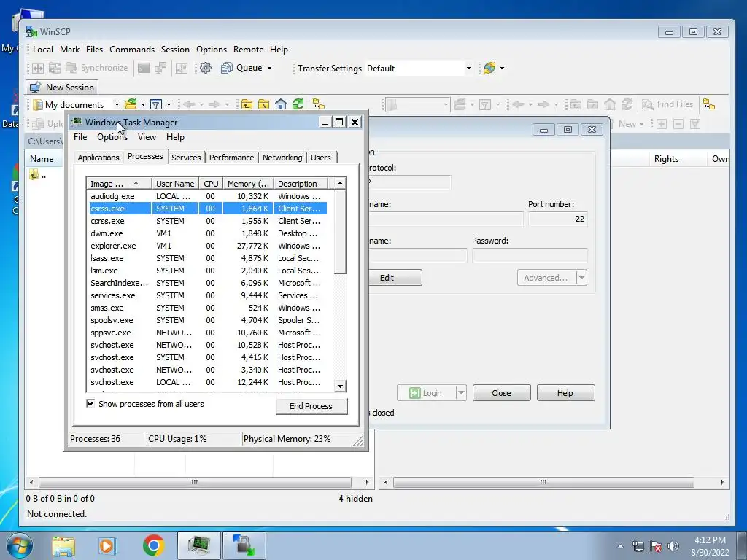Click the Compare Directories icon in WinSCP toolbar
The image size is (747, 560).
(38, 68)
